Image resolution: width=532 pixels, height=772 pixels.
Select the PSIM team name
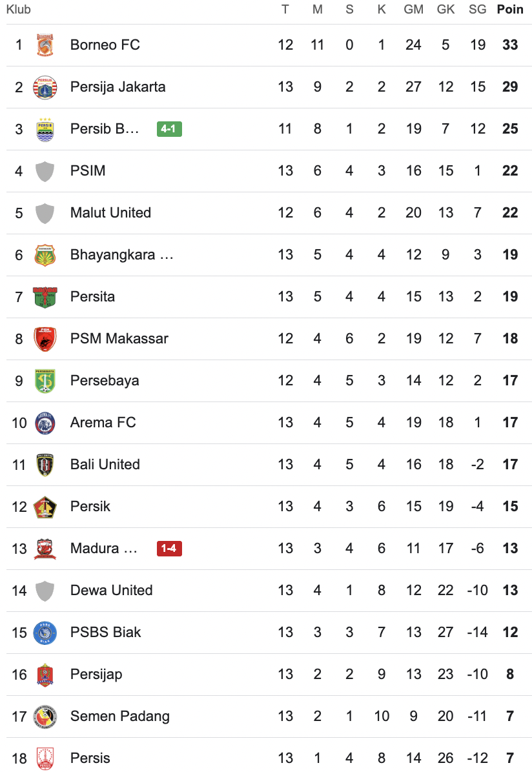point(88,171)
